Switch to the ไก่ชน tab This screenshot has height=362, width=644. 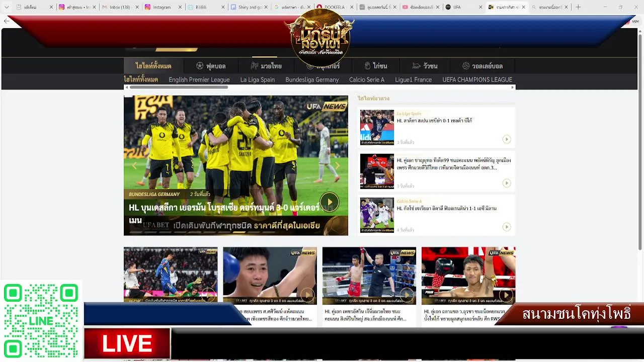tap(375, 66)
